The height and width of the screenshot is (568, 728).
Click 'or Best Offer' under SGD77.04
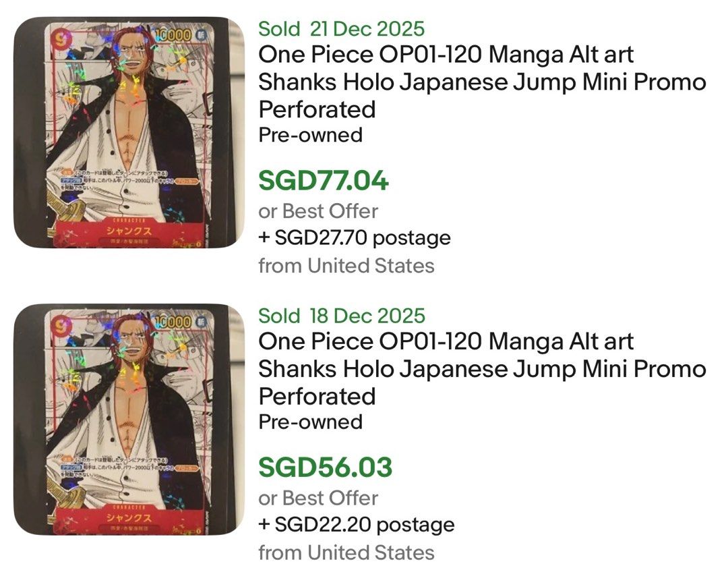[317, 210]
